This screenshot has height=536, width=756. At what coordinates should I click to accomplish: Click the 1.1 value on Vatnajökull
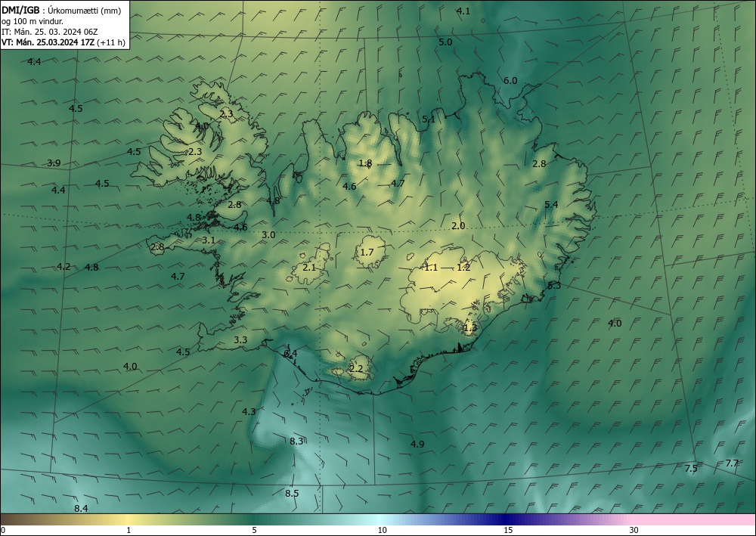(431, 267)
